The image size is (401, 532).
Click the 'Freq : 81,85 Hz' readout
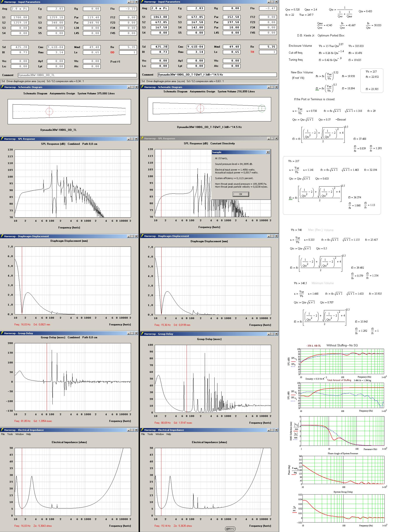[22, 421]
